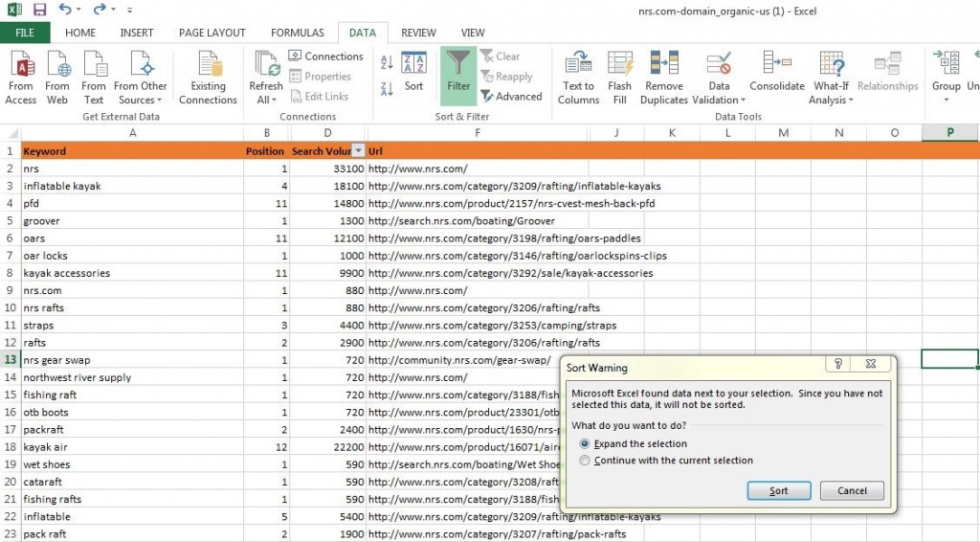The width and height of the screenshot is (980, 542).
Task: Select column A header
Action: (x=132, y=132)
